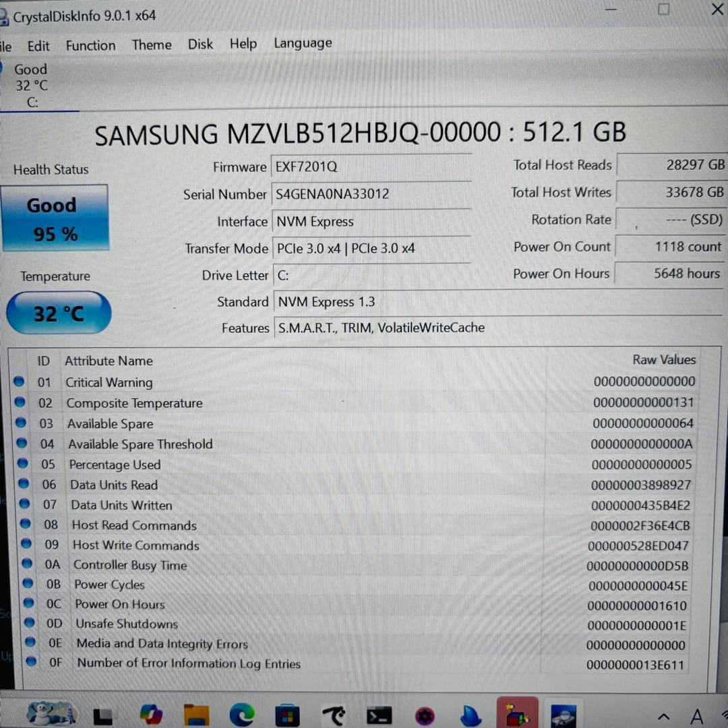Image resolution: width=728 pixels, height=728 pixels.
Task: Open the Disk menu to switch drives
Action: (x=200, y=44)
